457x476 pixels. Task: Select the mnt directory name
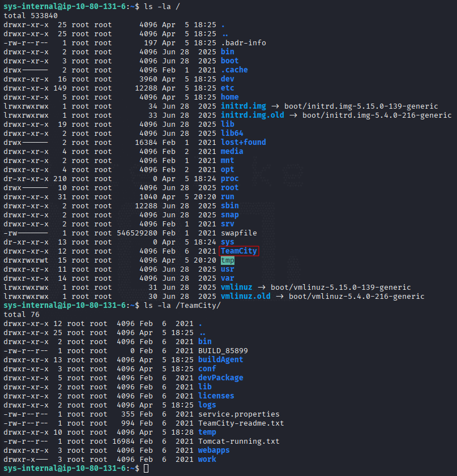click(228, 161)
